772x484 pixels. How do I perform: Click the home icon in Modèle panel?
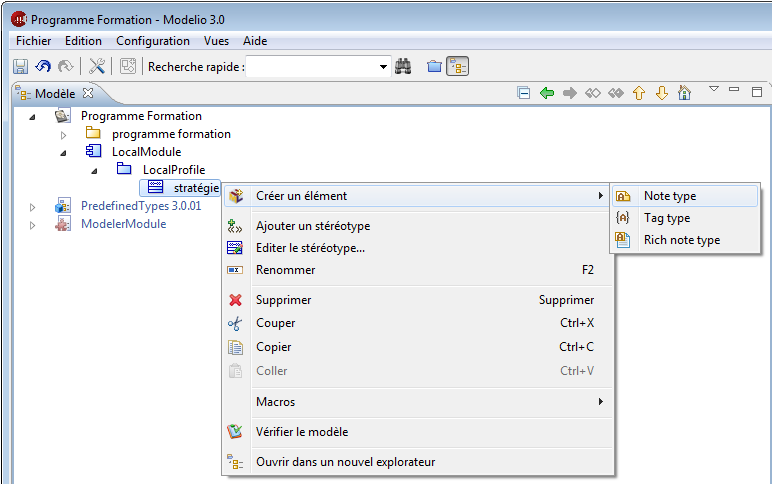tap(684, 93)
